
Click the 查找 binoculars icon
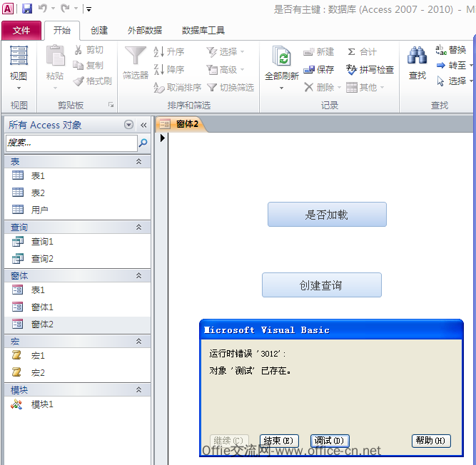tap(417, 56)
